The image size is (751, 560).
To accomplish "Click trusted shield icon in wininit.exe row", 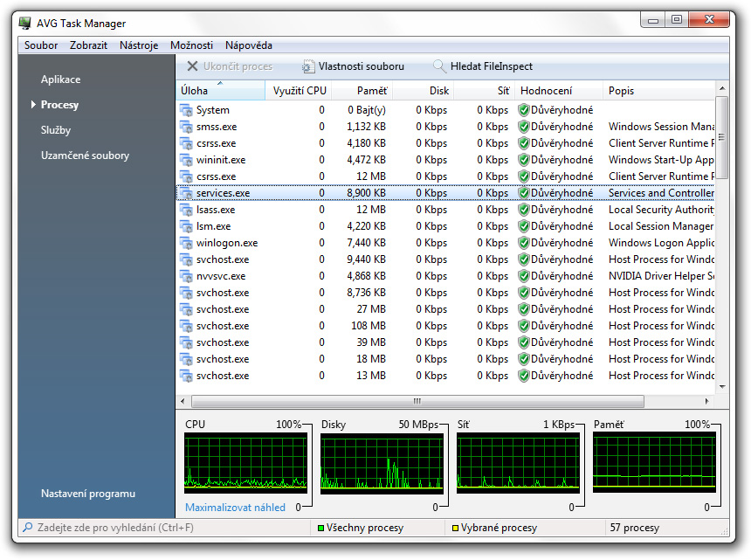I will click(523, 160).
